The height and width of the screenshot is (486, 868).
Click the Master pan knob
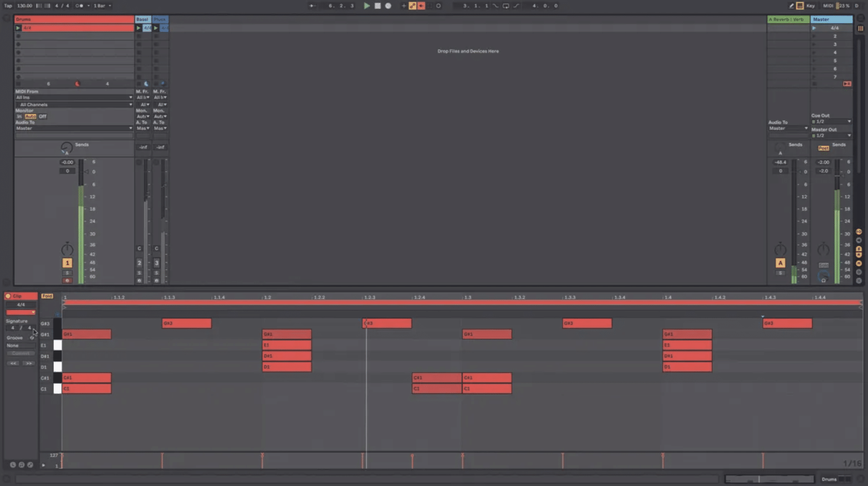click(823, 249)
